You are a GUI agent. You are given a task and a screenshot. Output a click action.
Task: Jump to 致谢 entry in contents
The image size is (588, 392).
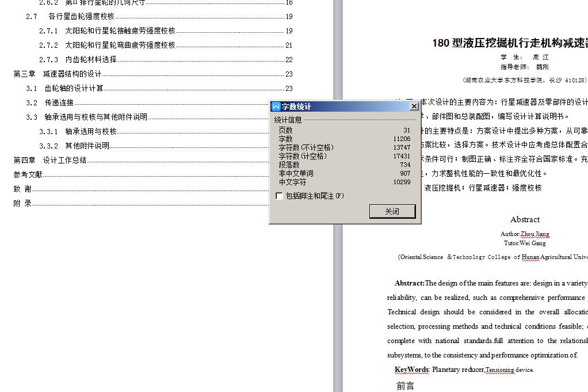(x=141, y=189)
